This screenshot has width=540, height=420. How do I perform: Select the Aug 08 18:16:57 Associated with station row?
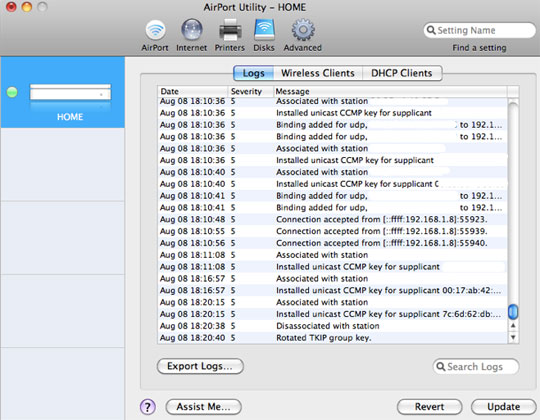tap(333, 279)
